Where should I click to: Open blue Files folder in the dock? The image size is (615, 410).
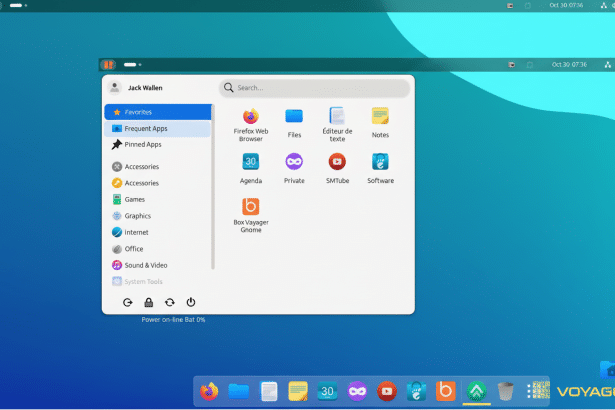click(x=238, y=391)
